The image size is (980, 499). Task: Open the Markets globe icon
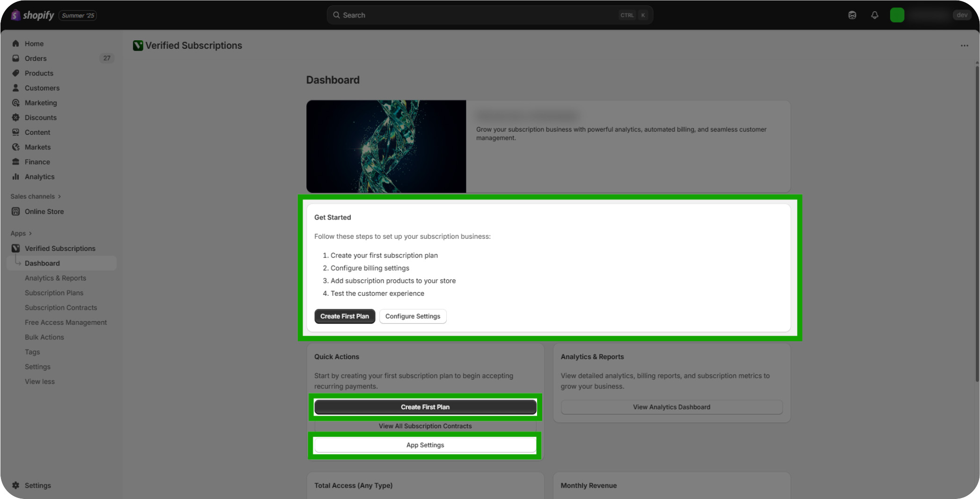pyautogui.click(x=15, y=147)
